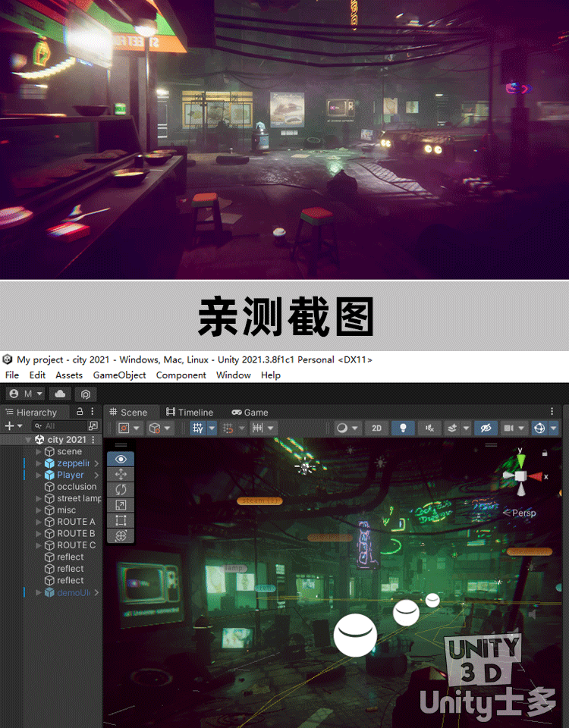Select the Move tool
Image resolution: width=569 pixels, height=728 pixels.
point(121,474)
